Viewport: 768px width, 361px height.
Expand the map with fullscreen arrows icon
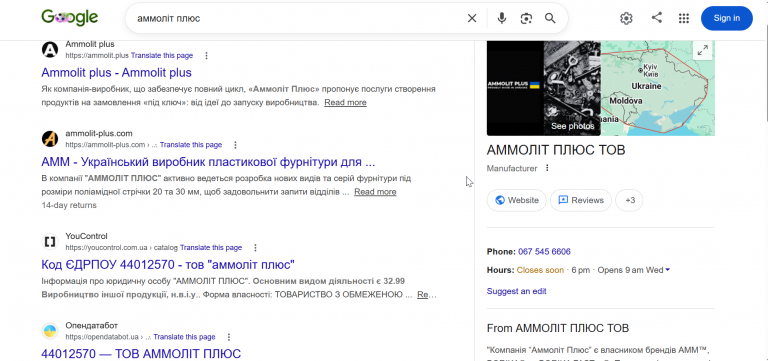(702, 50)
